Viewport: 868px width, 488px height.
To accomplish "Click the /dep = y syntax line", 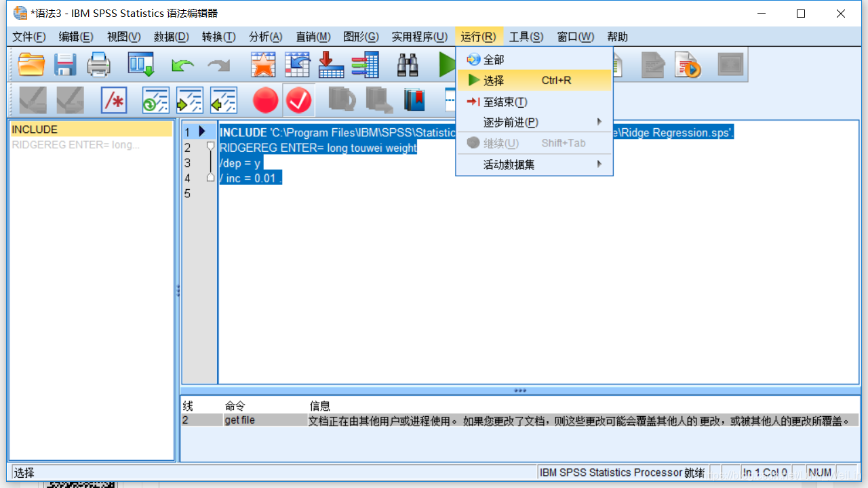I will coord(240,163).
